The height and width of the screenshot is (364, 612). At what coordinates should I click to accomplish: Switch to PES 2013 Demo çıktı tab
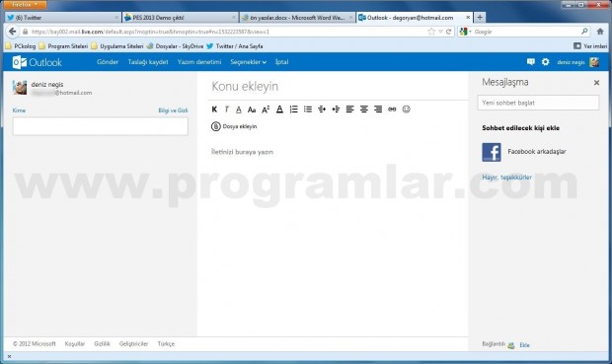(x=180, y=18)
